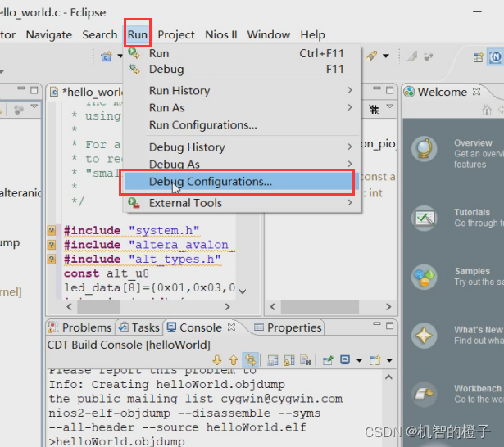The width and height of the screenshot is (504, 447).
Task: Expand the Run History submenu
Action: 242,91
